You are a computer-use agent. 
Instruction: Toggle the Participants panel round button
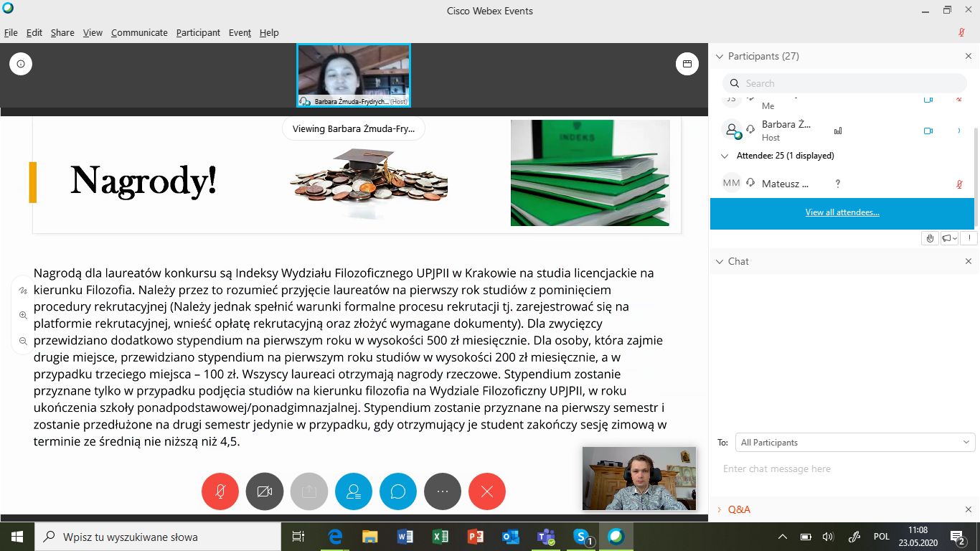[x=354, y=491]
